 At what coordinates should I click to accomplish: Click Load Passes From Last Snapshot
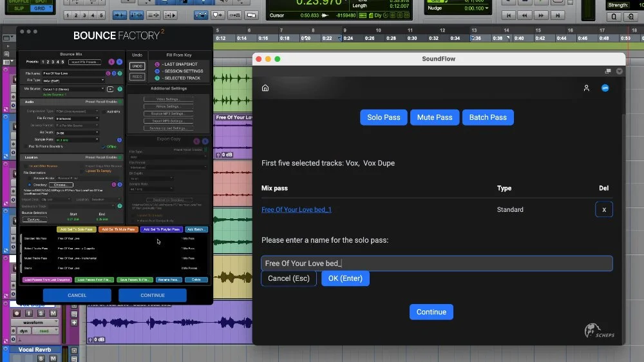pos(47,280)
